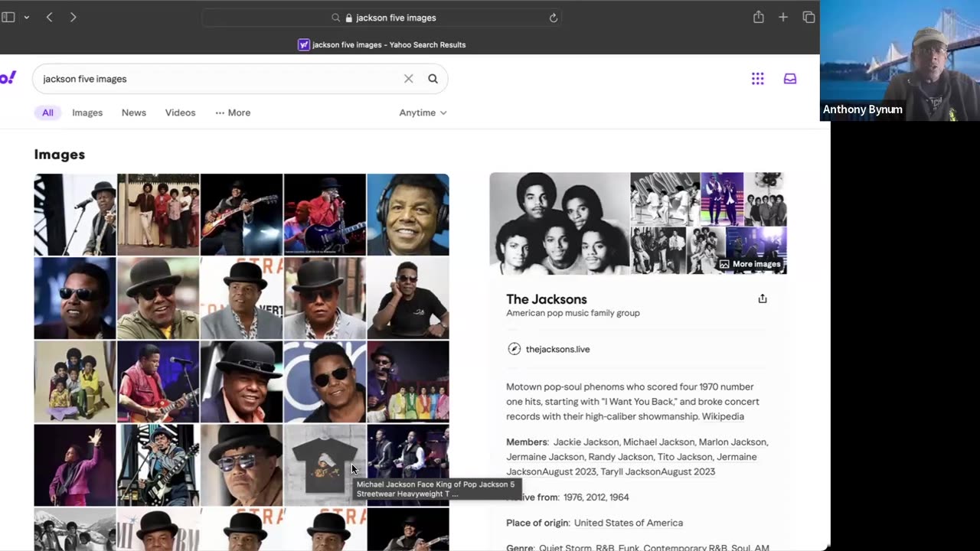980x551 pixels.
Task: Submit search with the magnifier icon
Action: pos(433,79)
